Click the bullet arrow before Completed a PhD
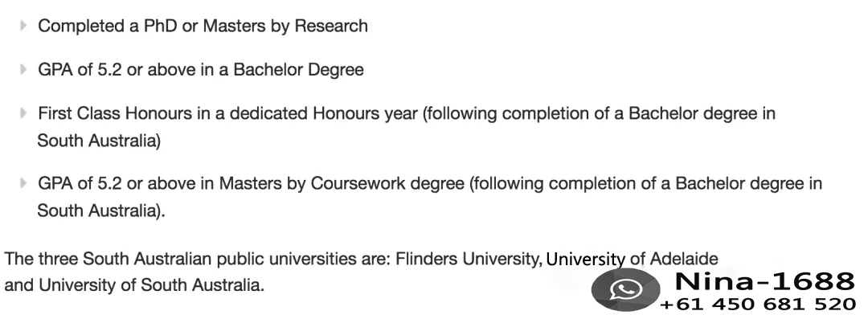 [x=23, y=26]
